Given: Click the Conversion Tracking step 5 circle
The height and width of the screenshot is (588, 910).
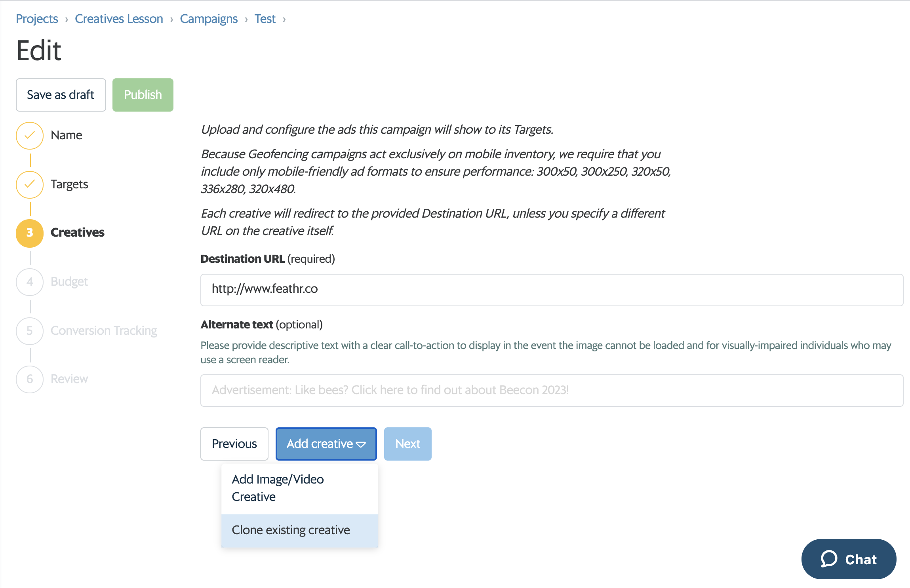Looking at the screenshot, I should tap(30, 331).
